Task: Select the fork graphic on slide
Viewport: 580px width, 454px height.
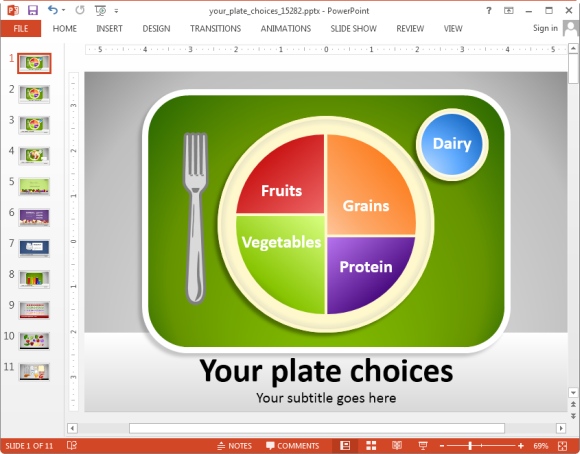Action: pyautogui.click(x=195, y=218)
